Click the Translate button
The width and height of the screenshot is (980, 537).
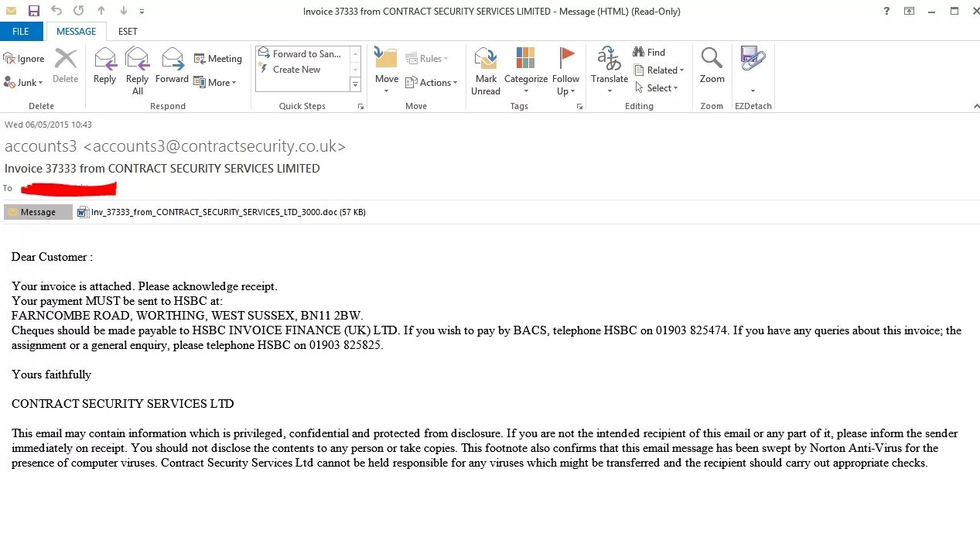click(610, 71)
